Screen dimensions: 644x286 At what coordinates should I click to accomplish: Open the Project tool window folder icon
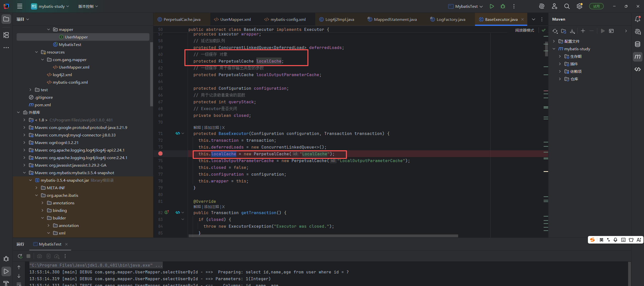(6, 19)
